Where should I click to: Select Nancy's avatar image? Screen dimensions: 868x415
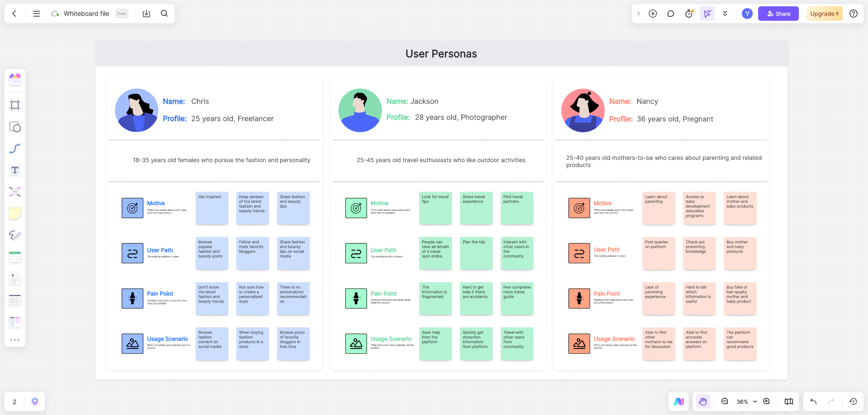point(583,110)
